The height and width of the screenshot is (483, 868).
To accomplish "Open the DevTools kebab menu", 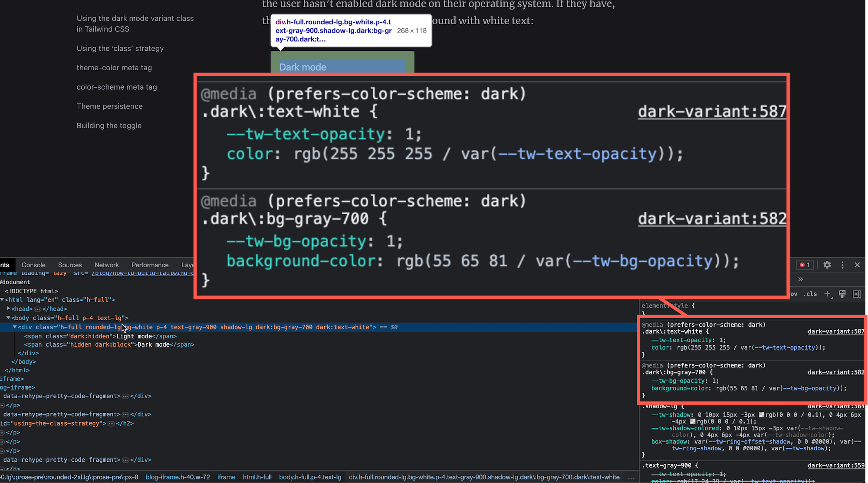I will pos(842,265).
